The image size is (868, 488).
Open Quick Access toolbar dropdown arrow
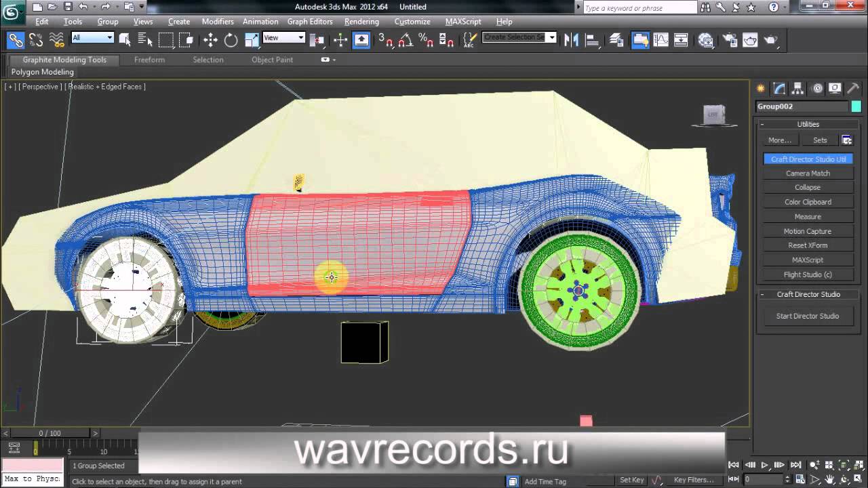(142, 7)
